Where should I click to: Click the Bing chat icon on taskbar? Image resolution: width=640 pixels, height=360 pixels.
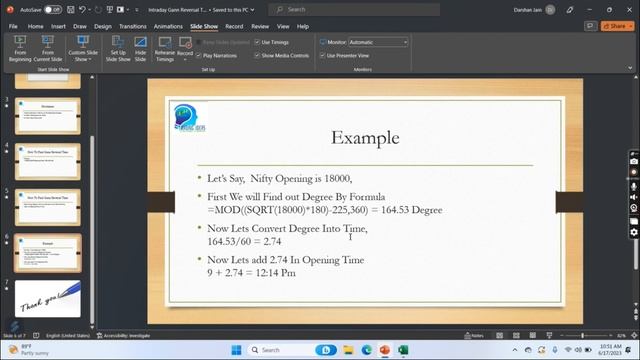click(x=326, y=350)
